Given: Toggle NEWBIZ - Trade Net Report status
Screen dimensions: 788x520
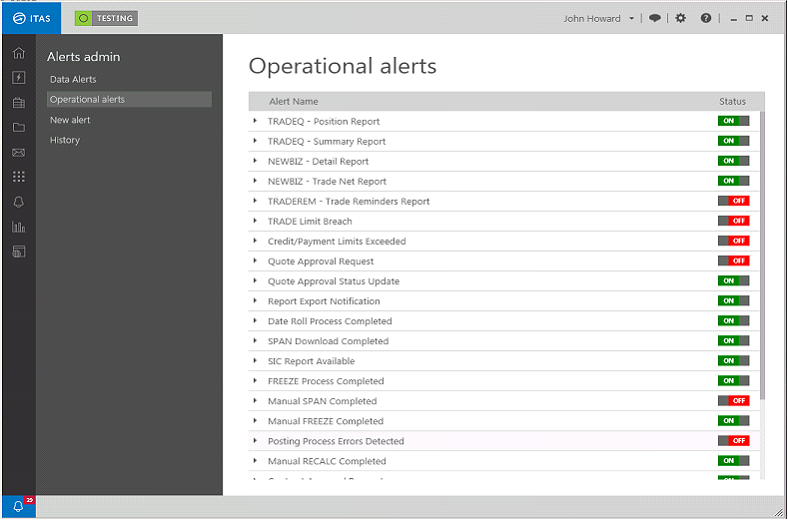Looking at the screenshot, I should [x=733, y=181].
